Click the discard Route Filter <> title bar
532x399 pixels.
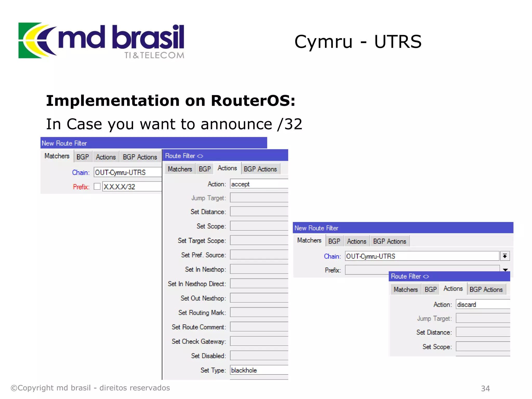click(450, 276)
